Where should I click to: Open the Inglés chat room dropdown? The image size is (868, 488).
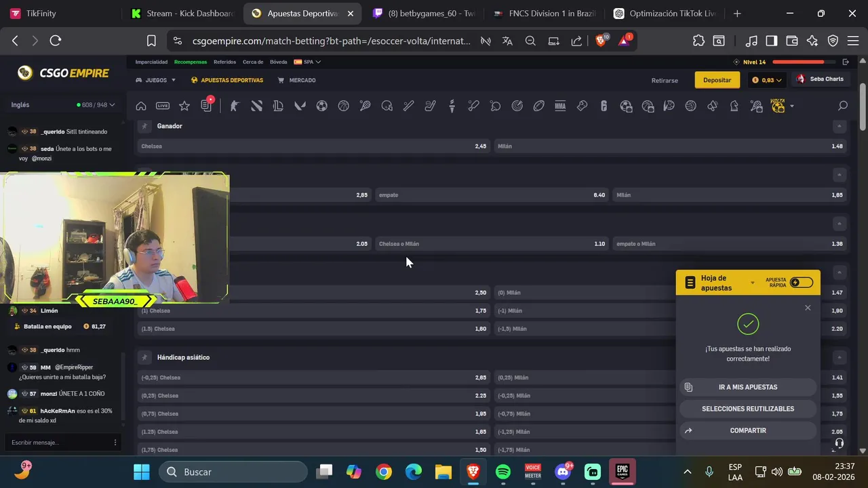63,105
